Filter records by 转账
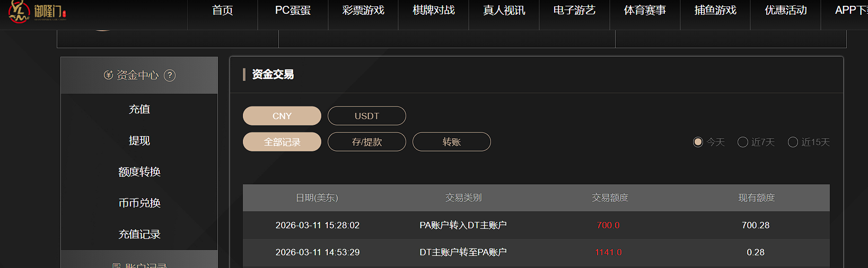Image resolution: width=868 pixels, height=268 pixels. [452, 142]
